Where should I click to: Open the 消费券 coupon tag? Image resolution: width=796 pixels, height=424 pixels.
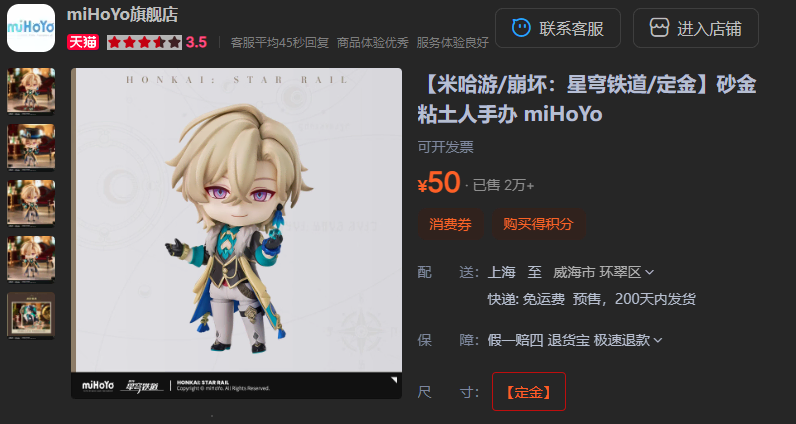point(450,224)
